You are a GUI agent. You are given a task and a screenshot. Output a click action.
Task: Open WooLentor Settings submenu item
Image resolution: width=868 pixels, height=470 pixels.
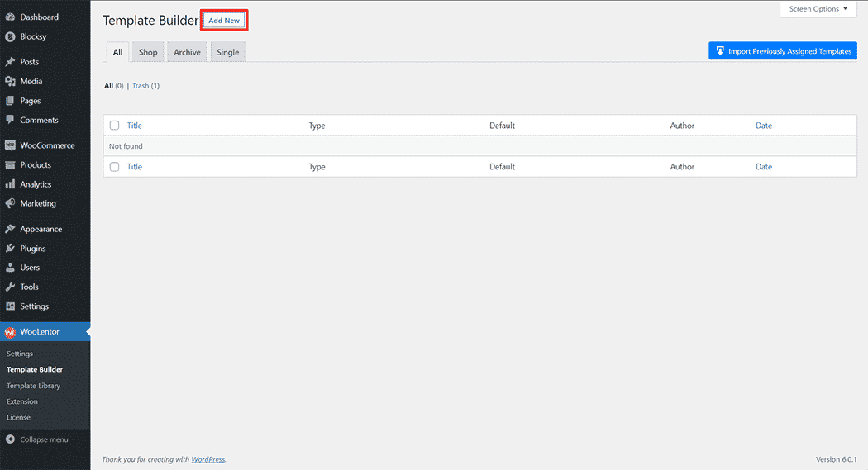pyautogui.click(x=20, y=354)
